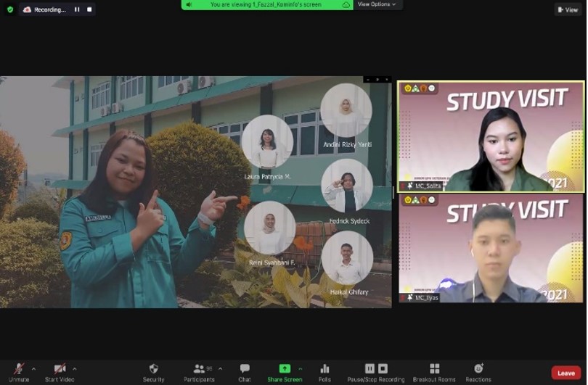This screenshot has width=588, height=385.
Task: Click the MC_Ilyas name label
Action: [426, 298]
